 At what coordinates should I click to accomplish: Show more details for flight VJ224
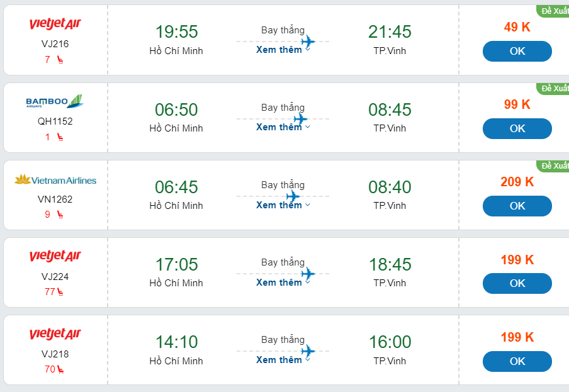(283, 283)
